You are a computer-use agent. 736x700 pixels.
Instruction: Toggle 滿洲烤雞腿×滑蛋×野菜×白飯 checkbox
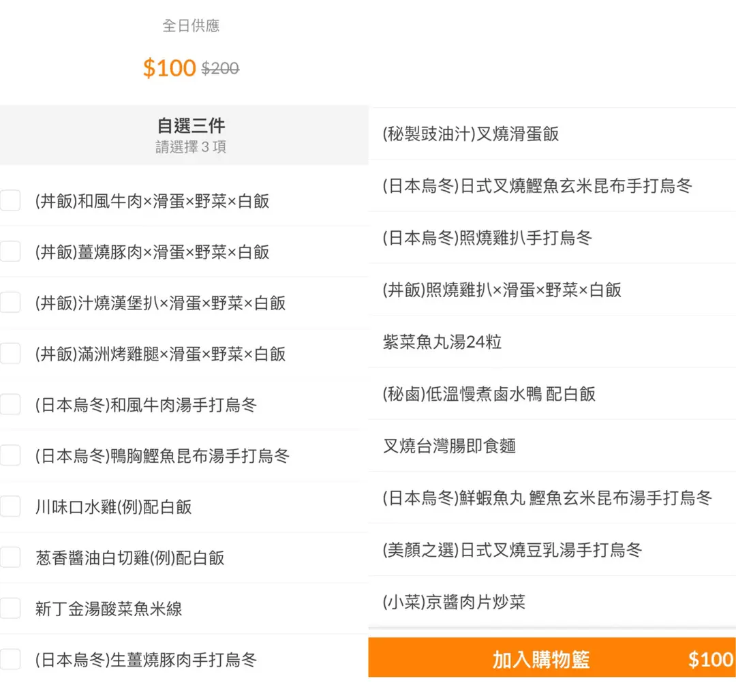point(10,354)
